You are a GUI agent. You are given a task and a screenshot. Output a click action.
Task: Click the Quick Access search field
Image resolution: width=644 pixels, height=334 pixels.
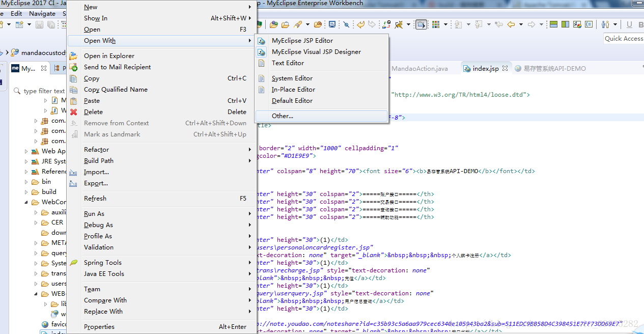point(624,39)
